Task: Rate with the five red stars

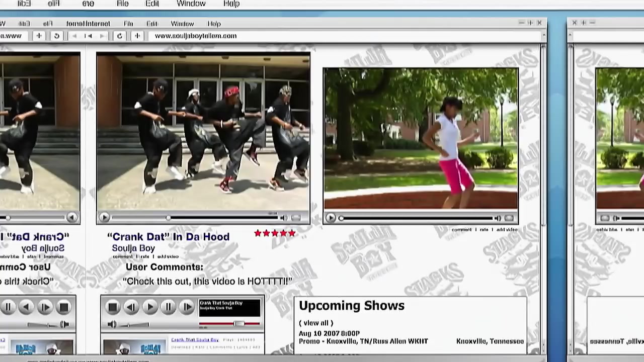Action: [x=275, y=233]
